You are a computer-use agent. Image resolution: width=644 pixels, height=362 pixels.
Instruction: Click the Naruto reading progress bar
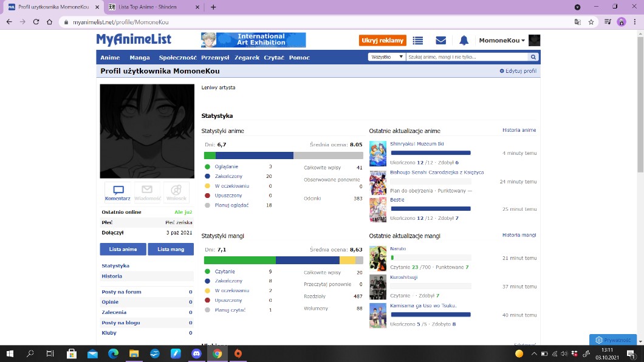431,258
